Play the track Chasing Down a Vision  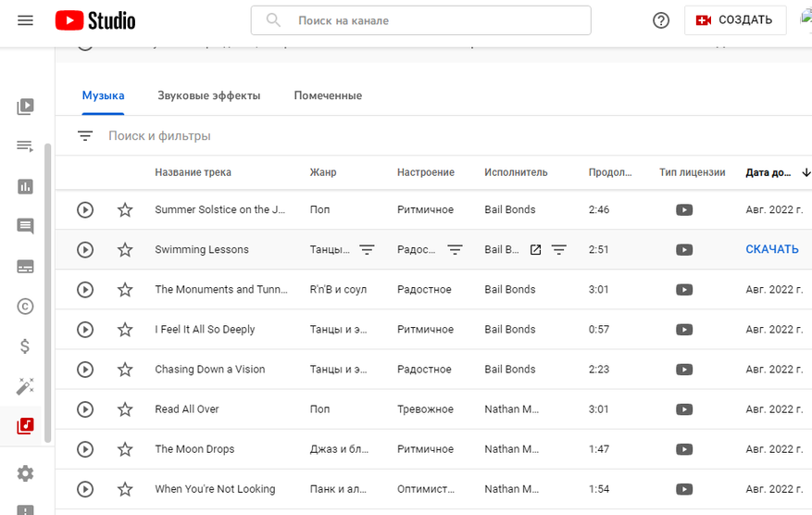tap(85, 370)
